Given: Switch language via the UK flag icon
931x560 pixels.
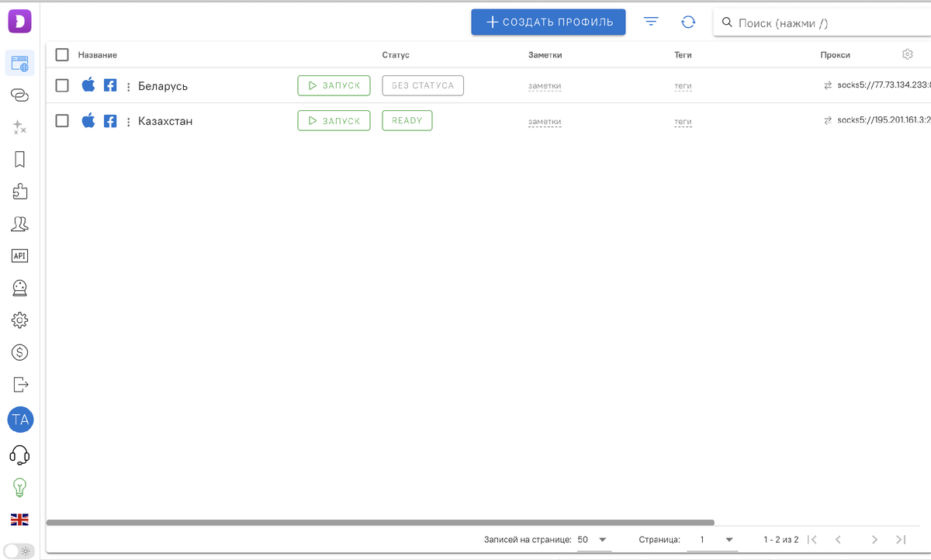Looking at the screenshot, I should [x=19, y=520].
